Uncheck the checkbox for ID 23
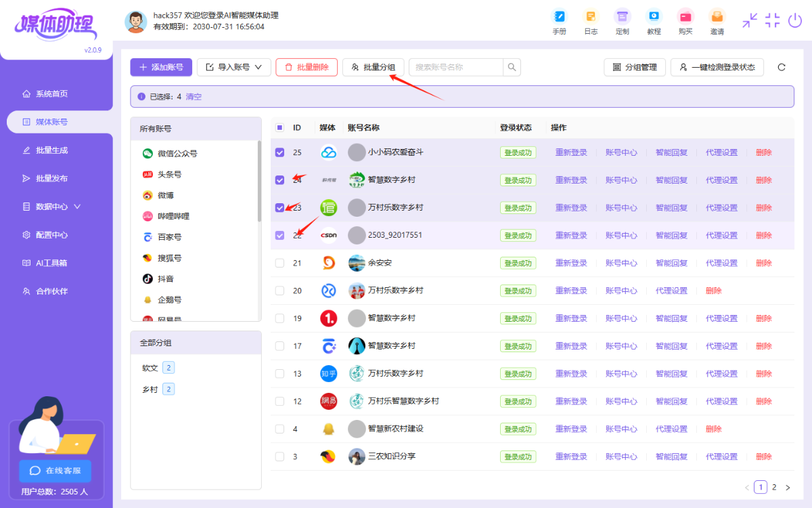The height and width of the screenshot is (508, 812). point(279,208)
